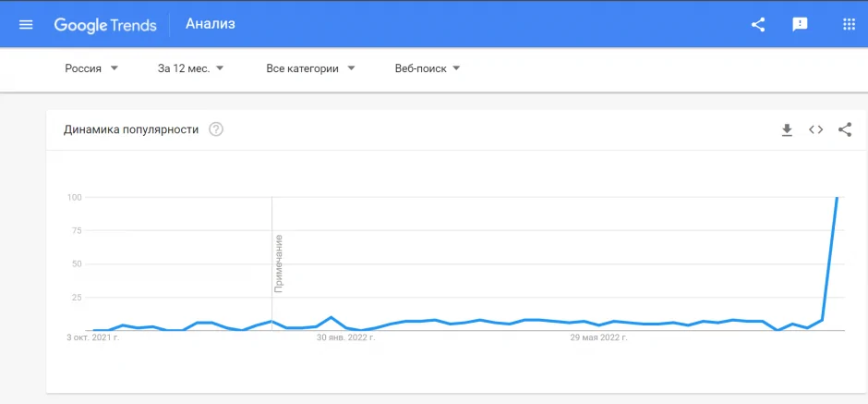Open the send feedback icon
Viewport: 868px width, 404px height.
tap(801, 25)
